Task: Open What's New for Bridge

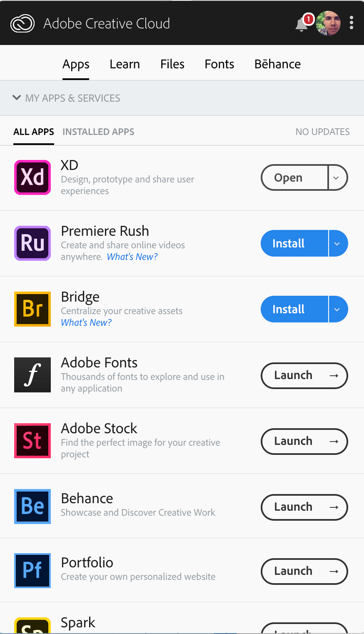Action: click(x=86, y=322)
